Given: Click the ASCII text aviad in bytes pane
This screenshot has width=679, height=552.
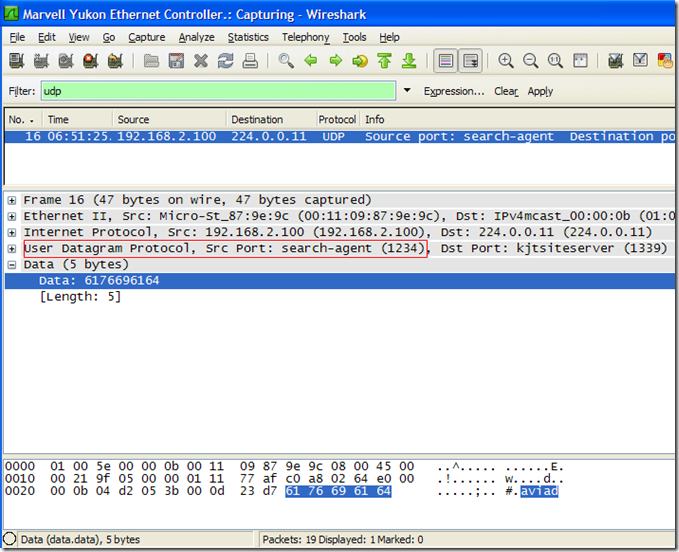Looking at the screenshot, I should coord(539,491).
